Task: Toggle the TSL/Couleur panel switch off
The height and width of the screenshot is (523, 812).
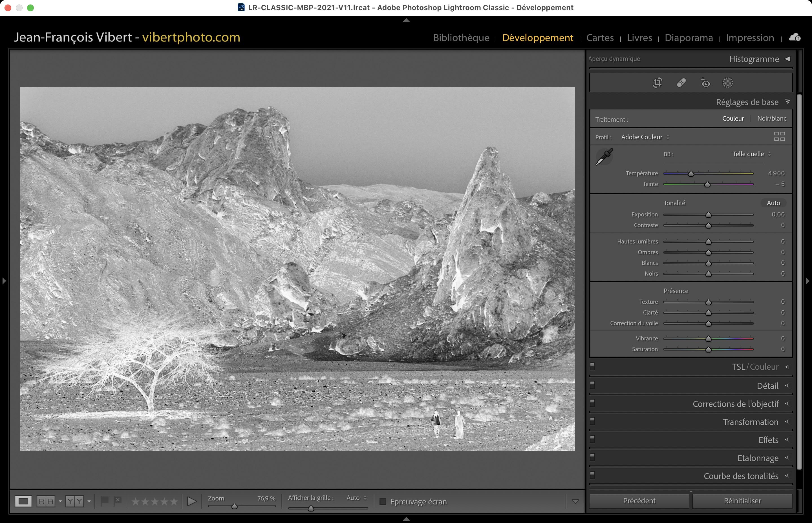Action: pos(592,366)
